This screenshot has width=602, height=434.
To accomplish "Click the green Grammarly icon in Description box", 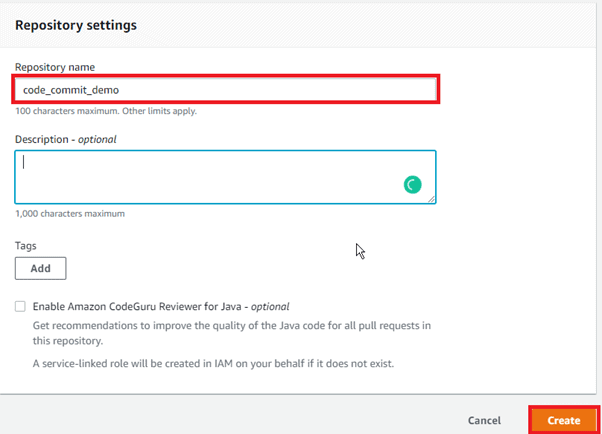I will coord(412,184).
